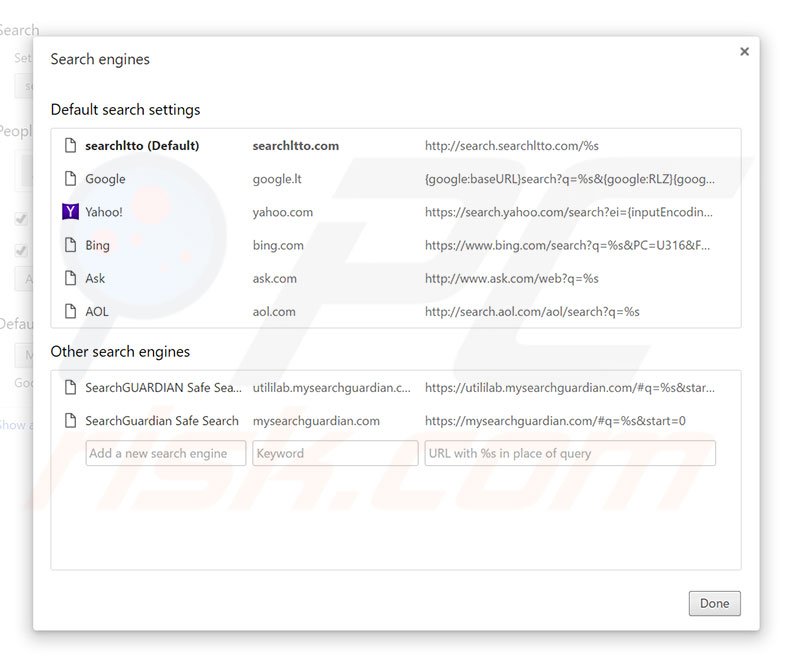Viewport: 790px width, 665px height.
Task: Click the Ask row page icon
Action: (x=71, y=279)
